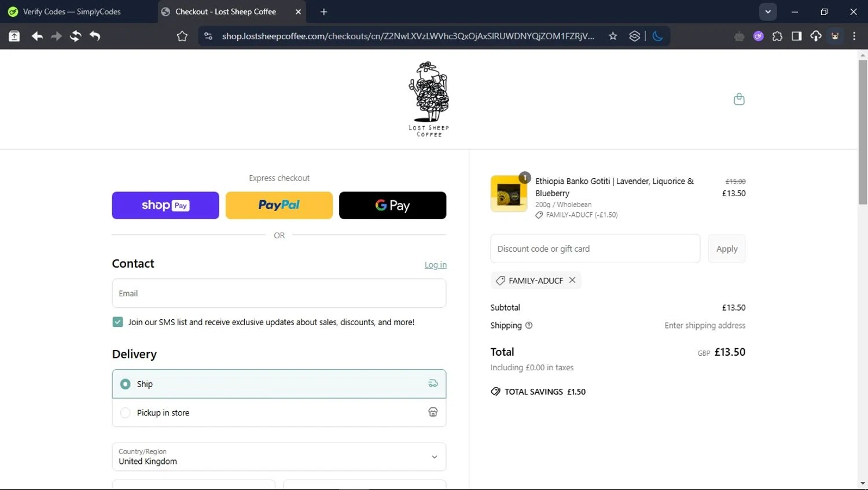868x490 pixels.
Task: Click the Express checkout label
Action: (x=279, y=178)
